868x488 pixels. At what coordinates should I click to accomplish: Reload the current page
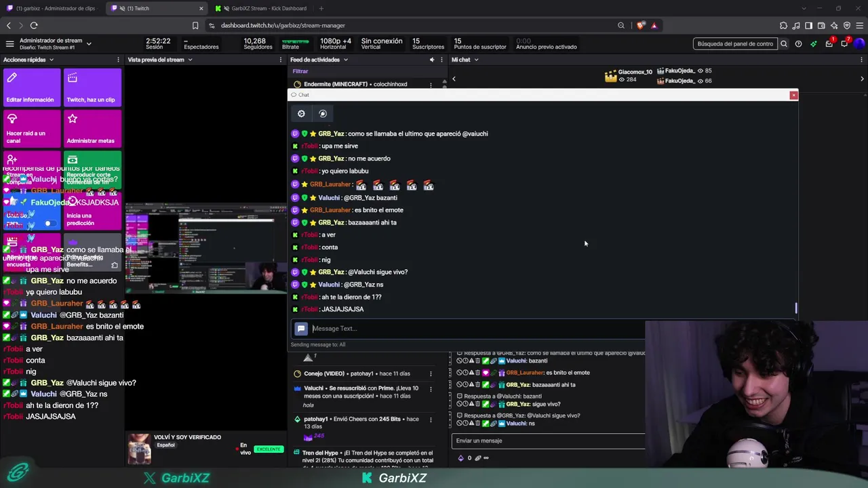(x=34, y=25)
